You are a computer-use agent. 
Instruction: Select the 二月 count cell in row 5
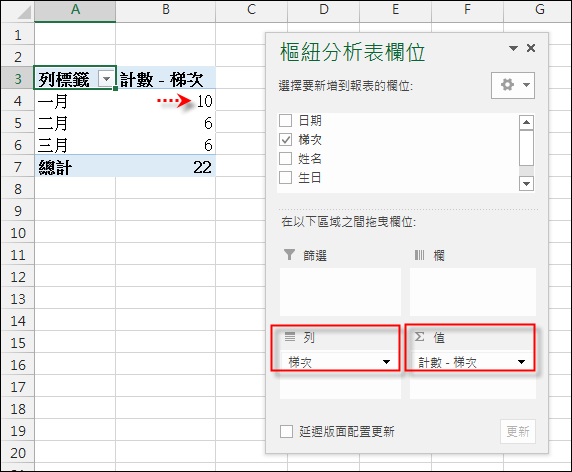click(166, 123)
